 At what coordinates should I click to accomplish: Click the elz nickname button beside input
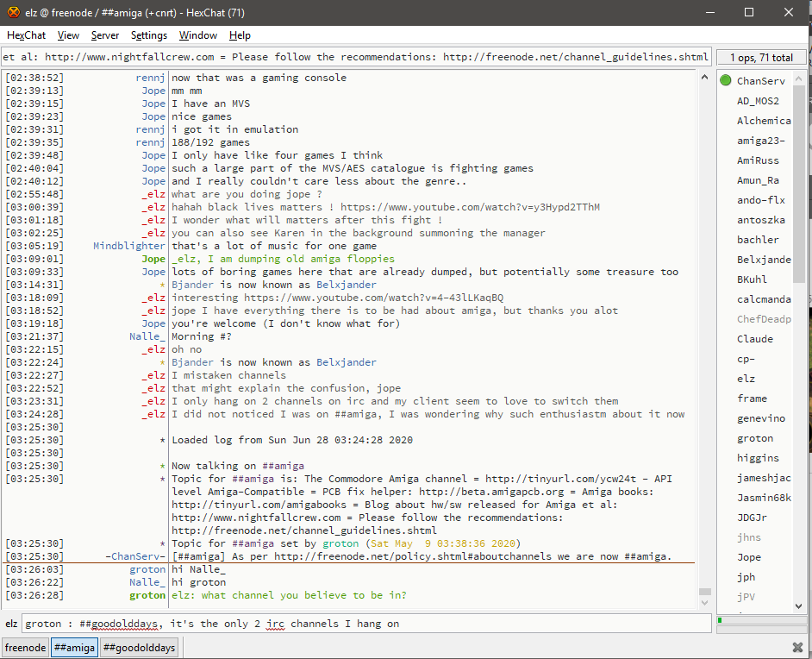(x=11, y=624)
